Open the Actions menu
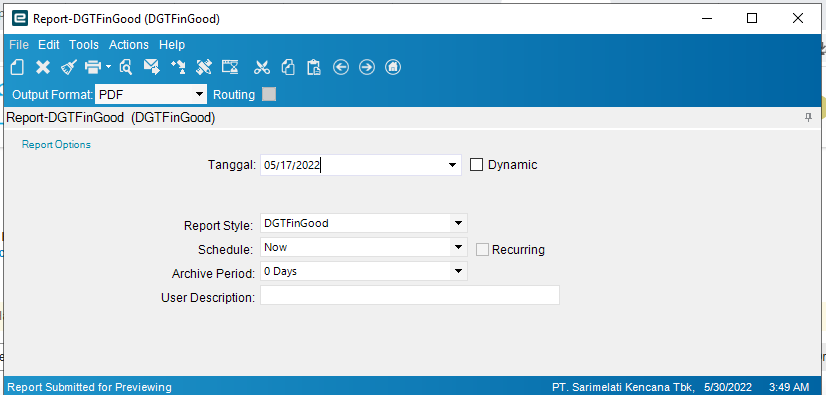The image size is (826, 395). coord(129,45)
